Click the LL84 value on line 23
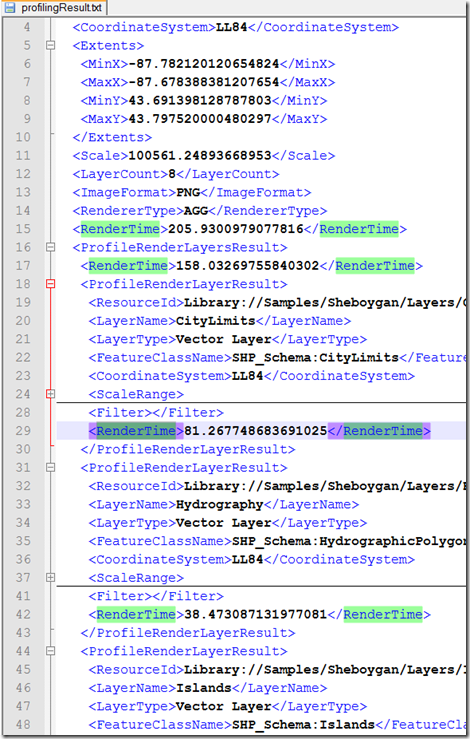The height and width of the screenshot is (739, 470). tap(247, 376)
